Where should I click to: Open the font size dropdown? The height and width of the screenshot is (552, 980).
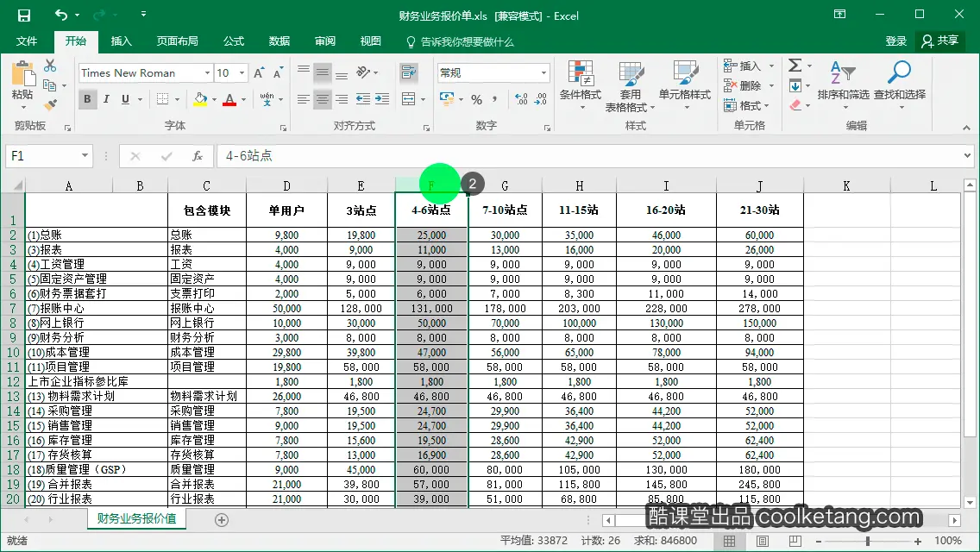pyautogui.click(x=242, y=73)
